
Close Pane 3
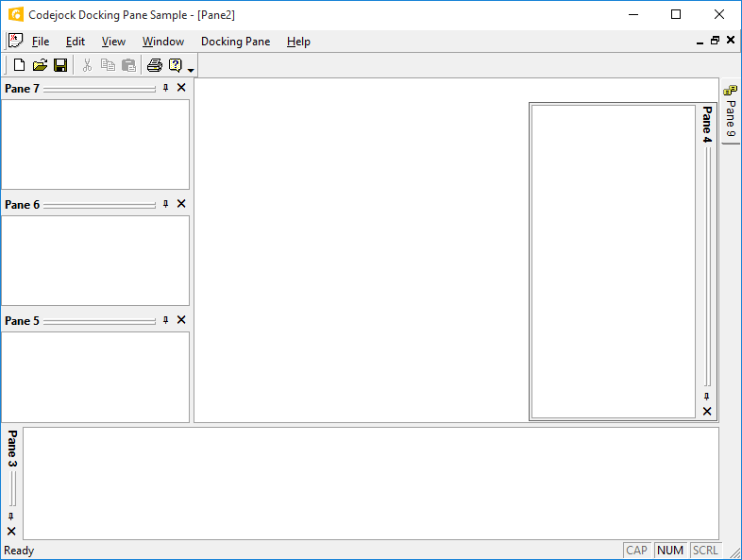point(11,531)
